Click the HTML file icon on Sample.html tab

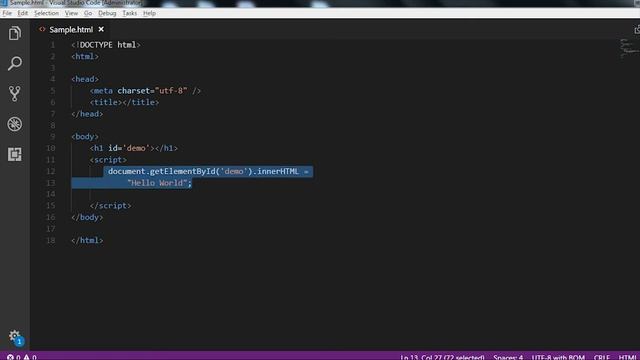point(42,29)
